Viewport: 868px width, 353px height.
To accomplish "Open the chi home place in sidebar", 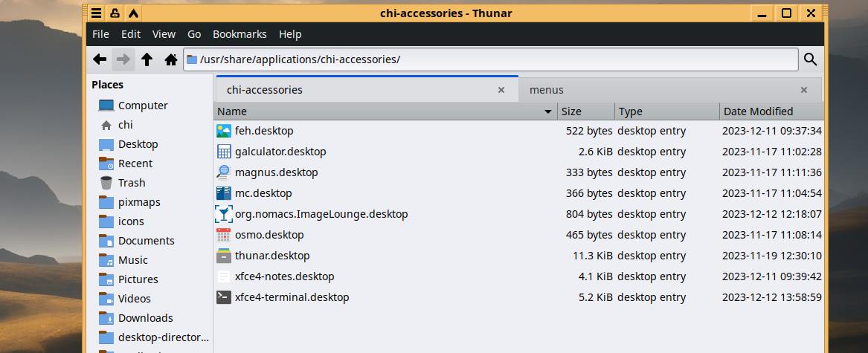I will (125, 125).
